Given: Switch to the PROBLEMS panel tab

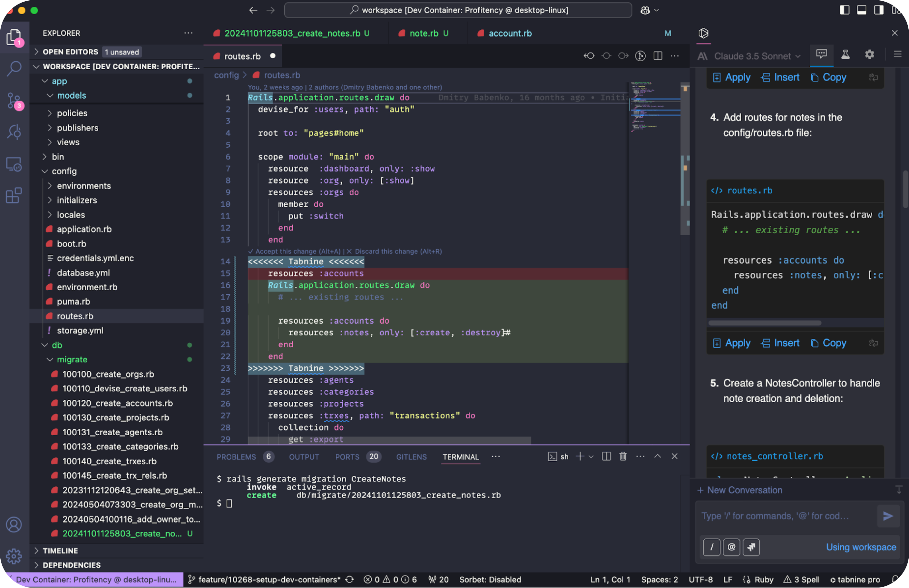Looking at the screenshot, I should coord(236,457).
